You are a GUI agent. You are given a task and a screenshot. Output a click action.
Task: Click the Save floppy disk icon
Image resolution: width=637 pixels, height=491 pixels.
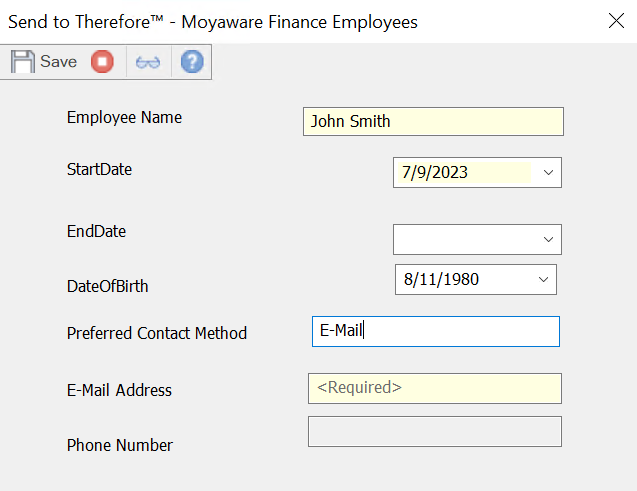23,62
